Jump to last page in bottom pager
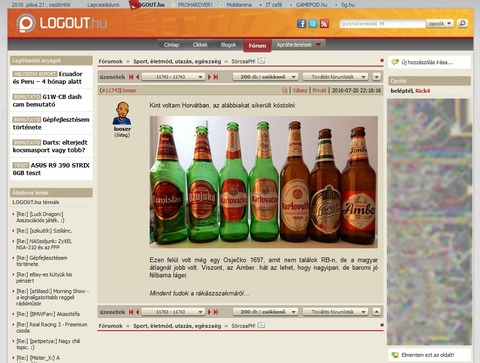The width and height of the screenshot is (480, 363). point(216,312)
